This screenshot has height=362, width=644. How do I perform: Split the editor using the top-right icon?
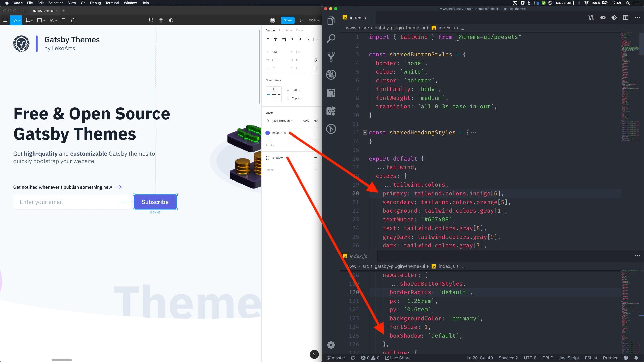point(625,18)
